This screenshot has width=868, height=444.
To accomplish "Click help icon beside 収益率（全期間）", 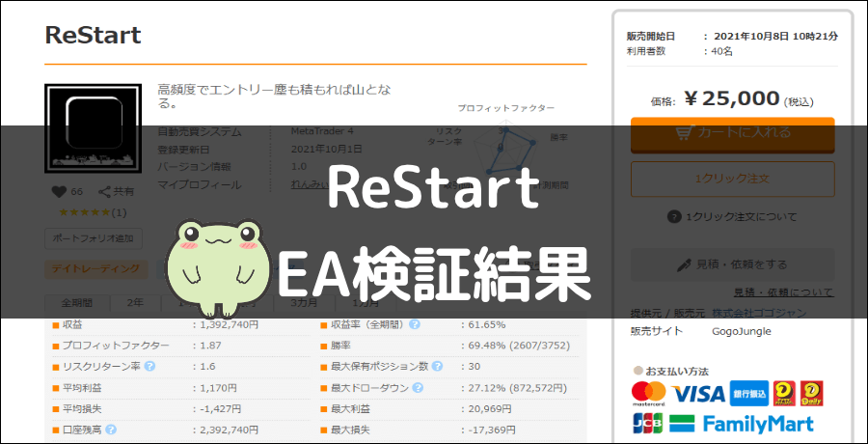I will click(414, 324).
